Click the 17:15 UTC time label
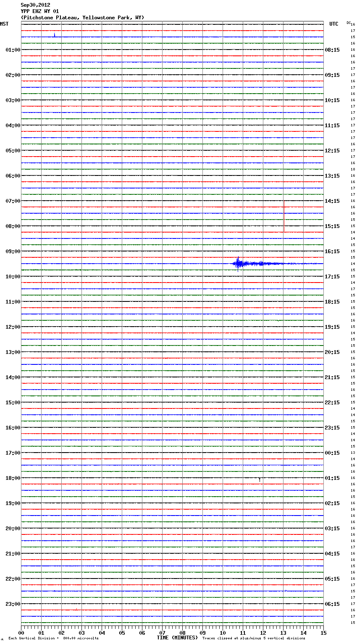The width and height of the screenshot is (357, 644). [332, 277]
